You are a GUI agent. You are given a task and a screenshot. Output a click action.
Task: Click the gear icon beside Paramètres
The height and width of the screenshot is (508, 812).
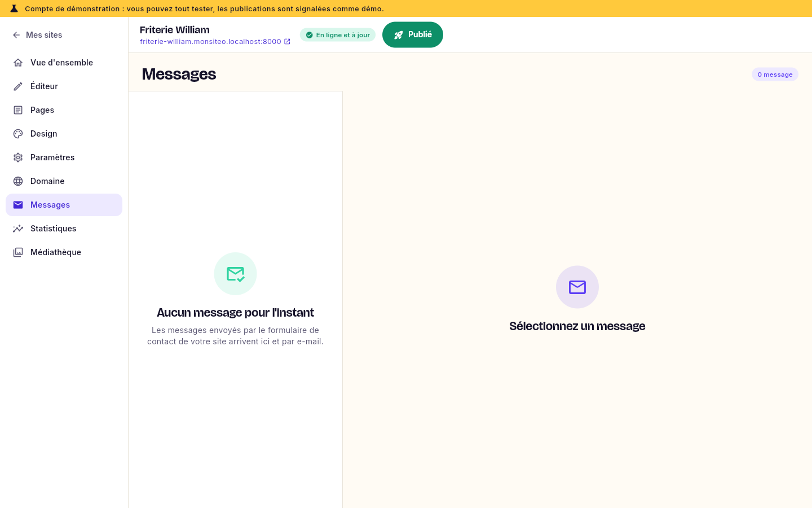(x=18, y=157)
